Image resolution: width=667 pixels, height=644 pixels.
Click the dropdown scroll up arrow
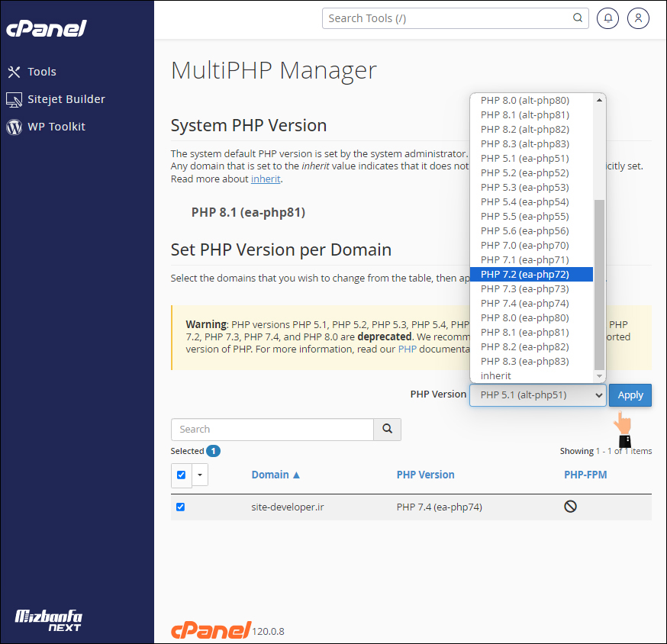click(599, 101)
